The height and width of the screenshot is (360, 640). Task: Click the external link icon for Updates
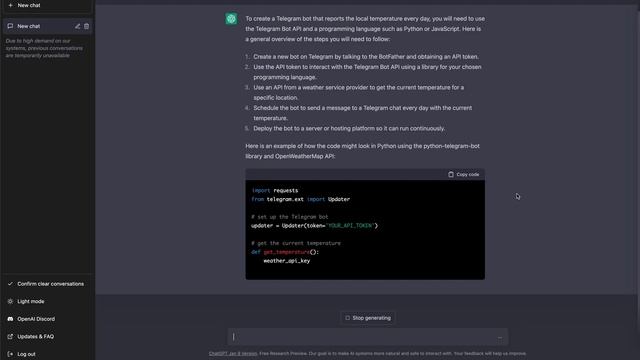tap(10, 336)
